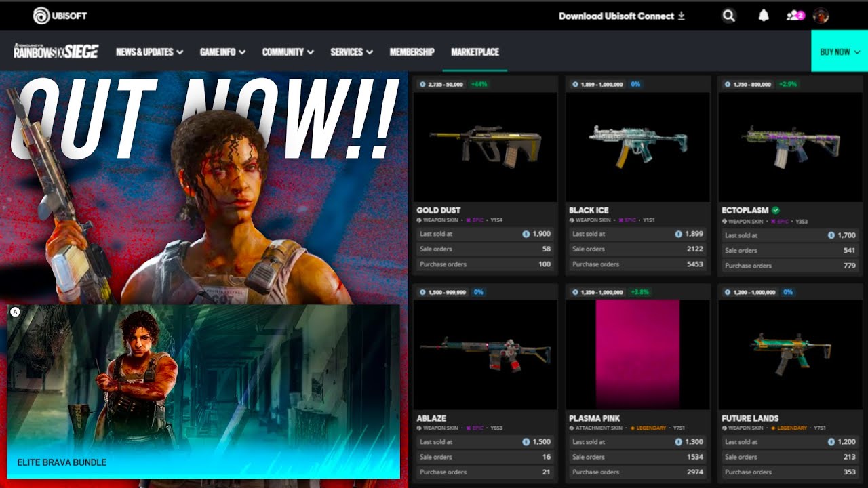Click the credits icon in Future Lands price range

point(728,291)
